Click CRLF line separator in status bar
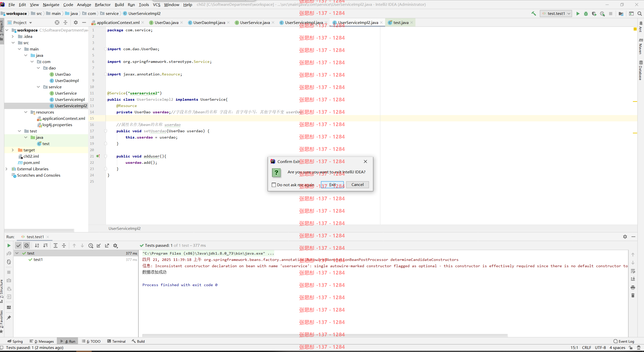This screenshot has height=352, width=644. pyautogui.click(x=586, y=348)
